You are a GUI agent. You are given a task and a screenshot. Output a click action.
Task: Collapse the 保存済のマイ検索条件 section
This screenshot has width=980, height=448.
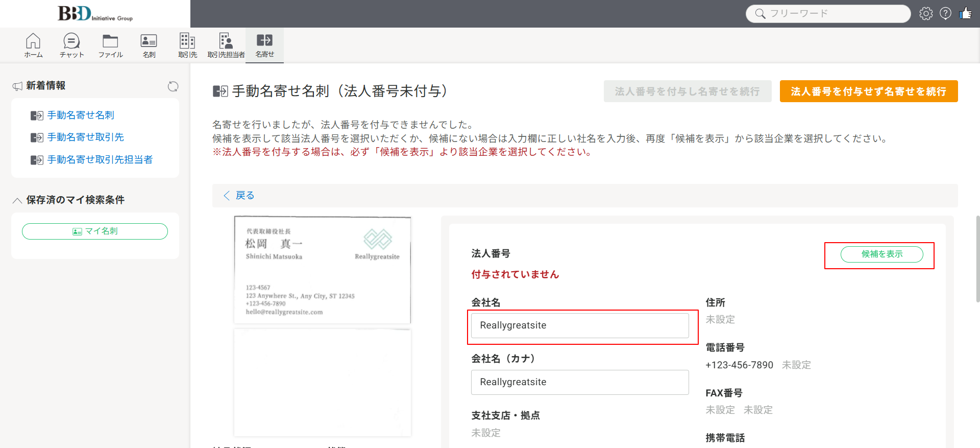click(x=17, y=200)
